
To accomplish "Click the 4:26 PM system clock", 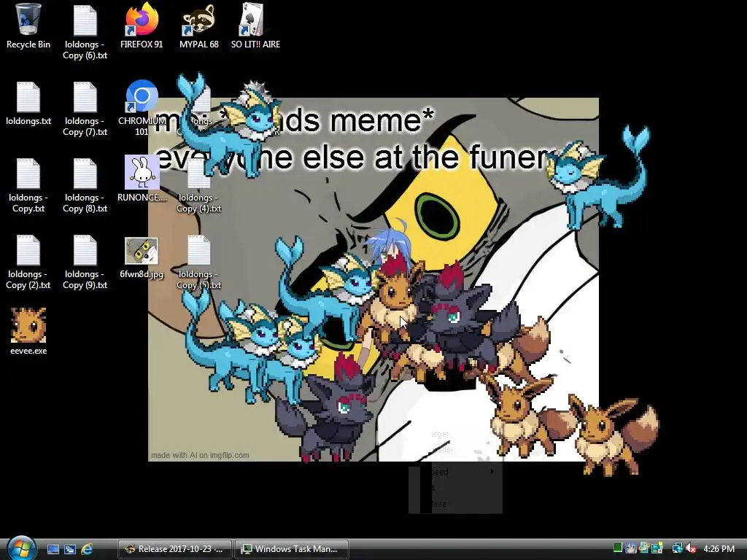I will pos(719,549).
